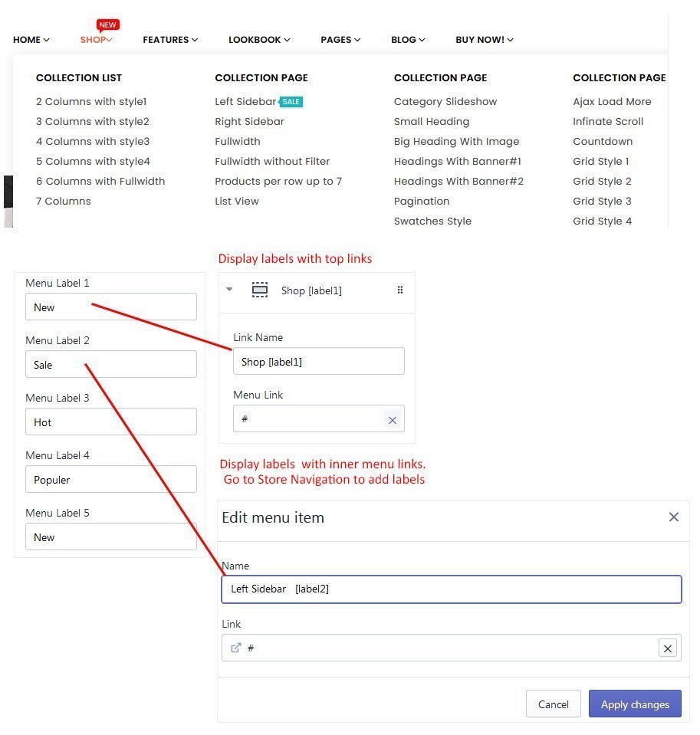700x735 pixels.
Task: Open the 7 Columns link
Action: [64, 201]
